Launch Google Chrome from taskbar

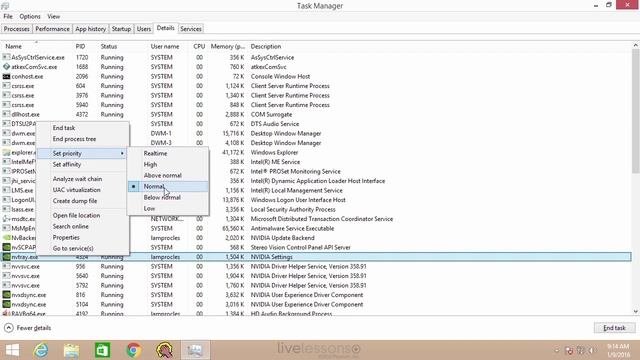pyautogui.click(x=133, y=350)
